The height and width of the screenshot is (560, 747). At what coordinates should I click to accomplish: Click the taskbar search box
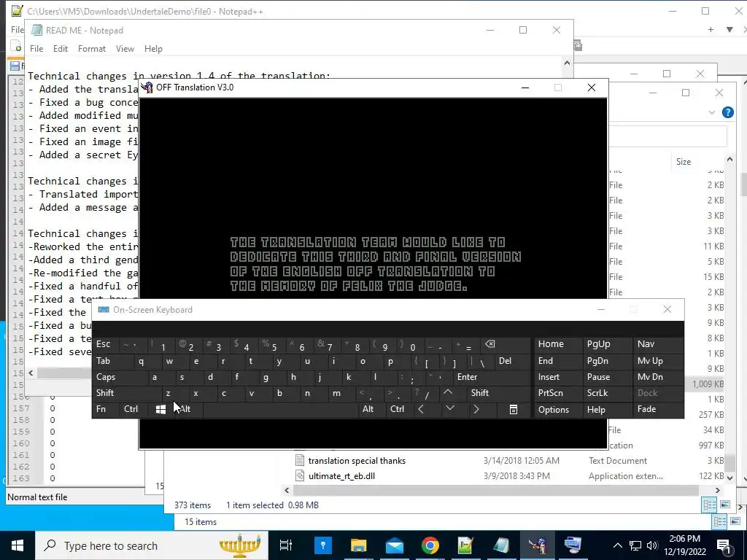152,545
